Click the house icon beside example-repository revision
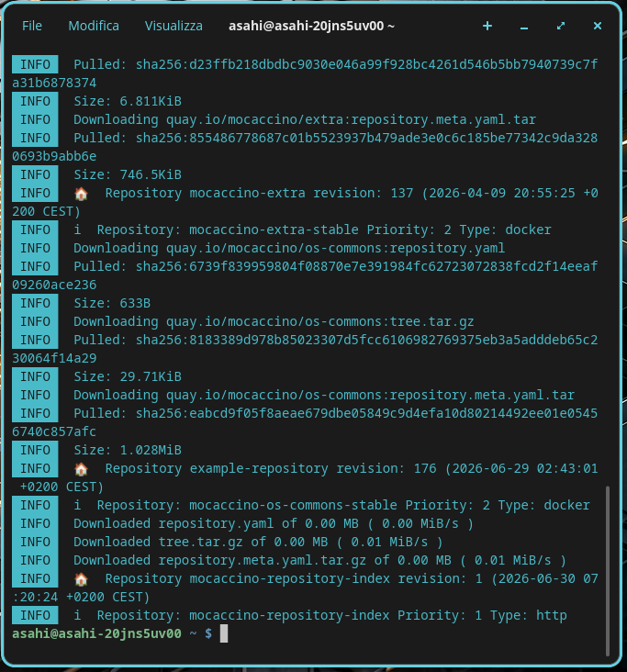Viewport: 627px width, 672px height. 81,469
